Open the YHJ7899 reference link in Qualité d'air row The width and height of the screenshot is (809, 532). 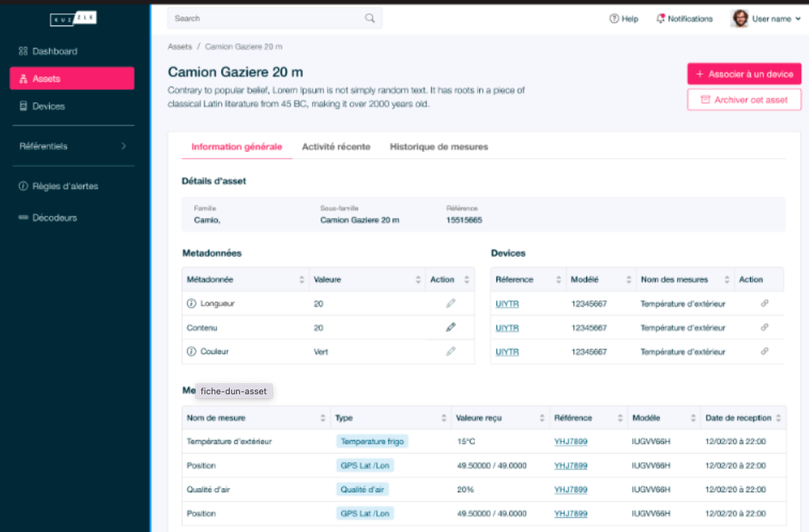(571, 490)
